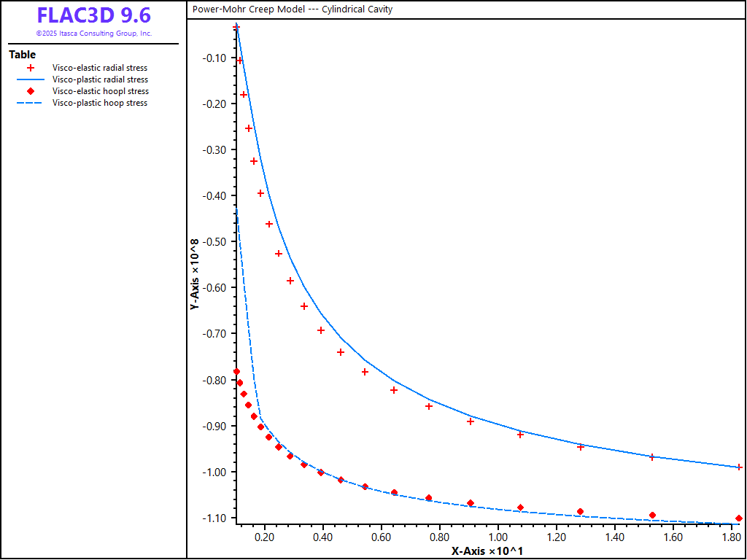Click the FLAC3D 9.6 logo

point(94,15)
